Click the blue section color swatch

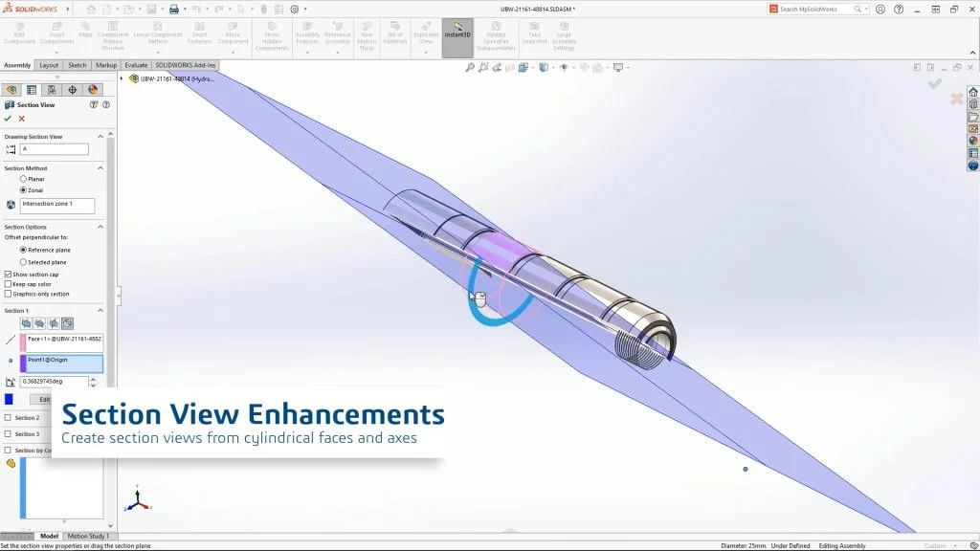coord(10,399)
